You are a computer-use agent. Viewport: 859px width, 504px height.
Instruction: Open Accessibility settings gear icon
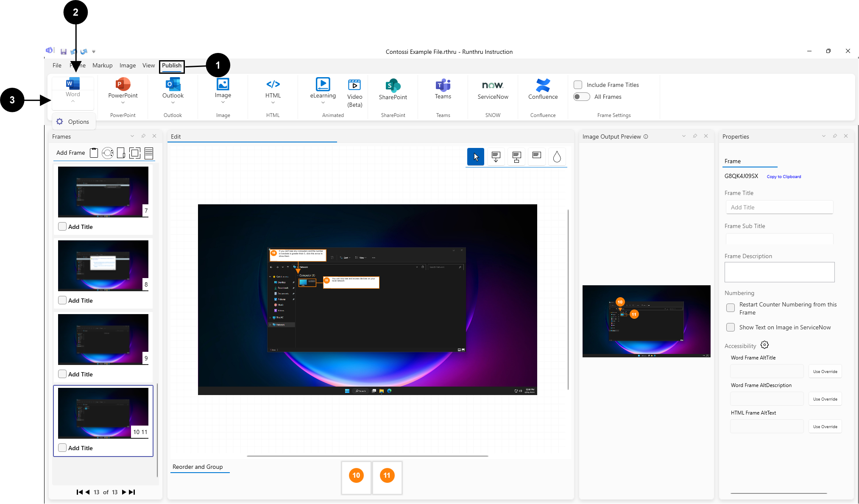(x=764, y=345)
